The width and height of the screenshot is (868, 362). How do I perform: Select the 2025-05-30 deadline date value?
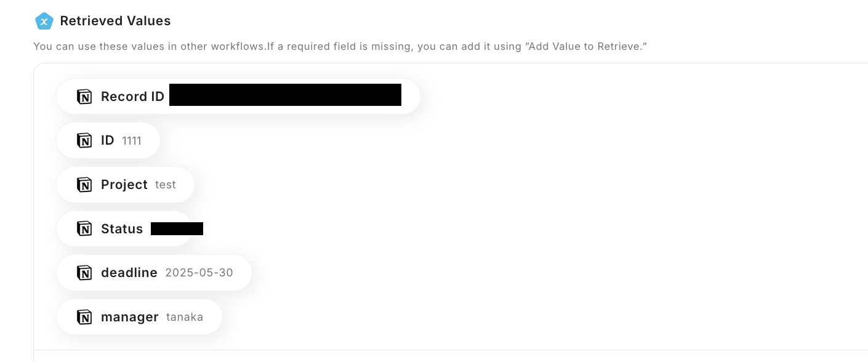click(x=199, y=273)
